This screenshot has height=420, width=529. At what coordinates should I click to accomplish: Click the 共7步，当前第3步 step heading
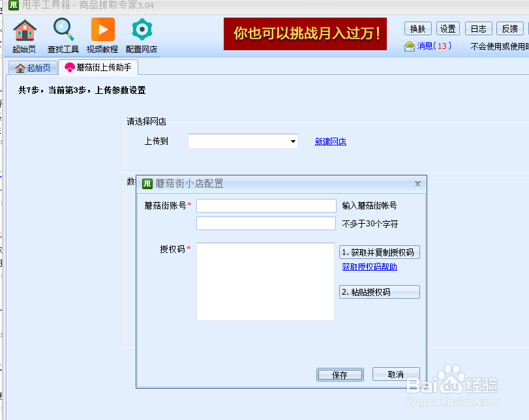point(82,90)
